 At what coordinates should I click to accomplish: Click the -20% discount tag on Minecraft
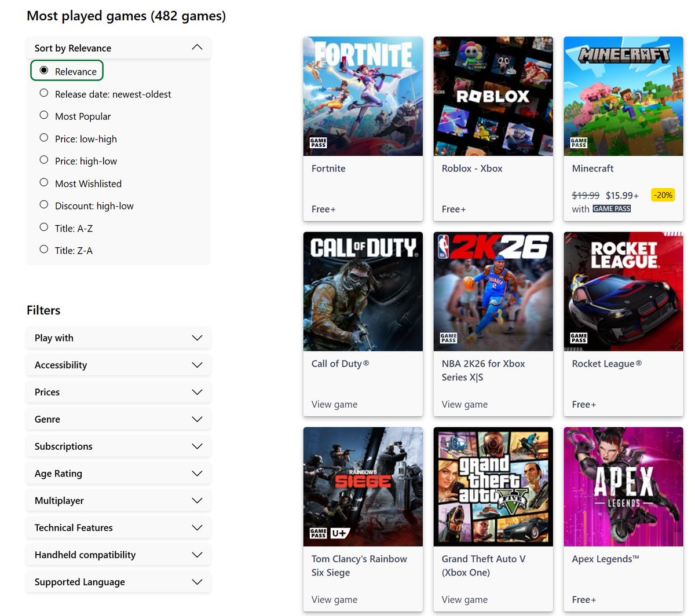coord(663,195)
